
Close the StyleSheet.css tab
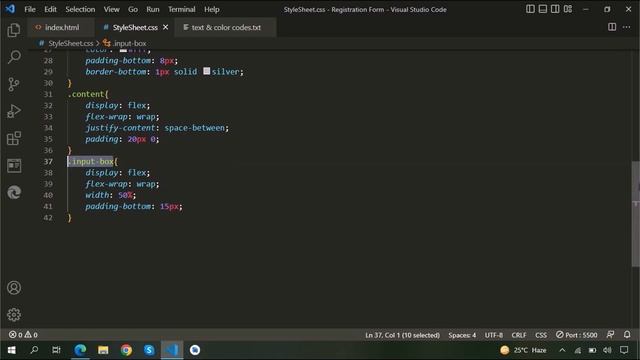(x=165, y=27)
